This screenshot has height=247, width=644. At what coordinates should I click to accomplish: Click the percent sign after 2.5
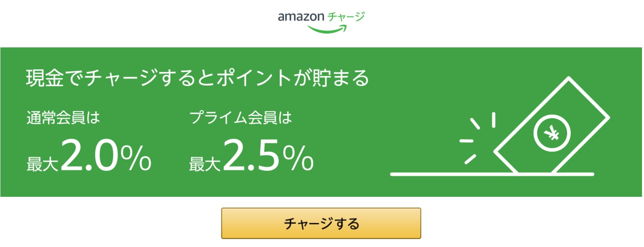click(298, 158)
